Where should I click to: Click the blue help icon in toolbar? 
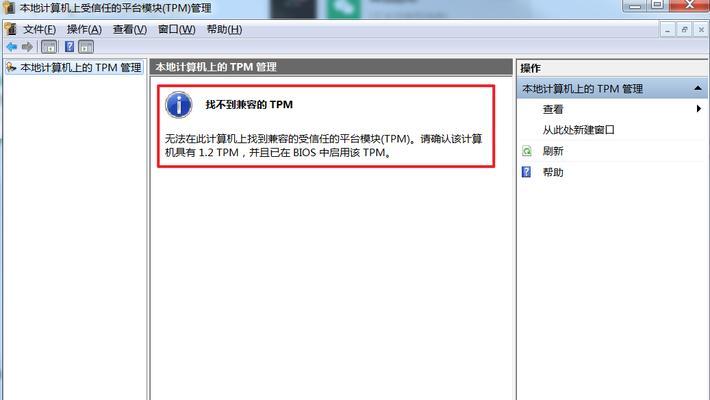(x=69, y=47)
